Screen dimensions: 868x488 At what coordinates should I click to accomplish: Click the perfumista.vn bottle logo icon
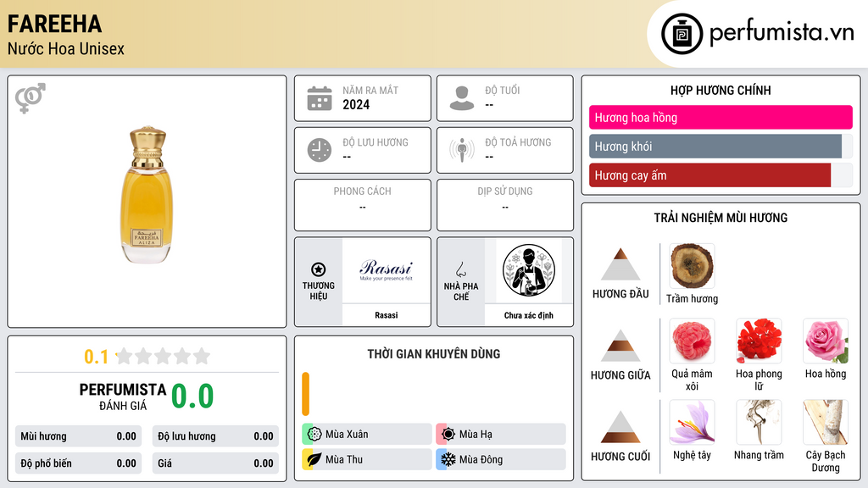(x=682, y=34)
